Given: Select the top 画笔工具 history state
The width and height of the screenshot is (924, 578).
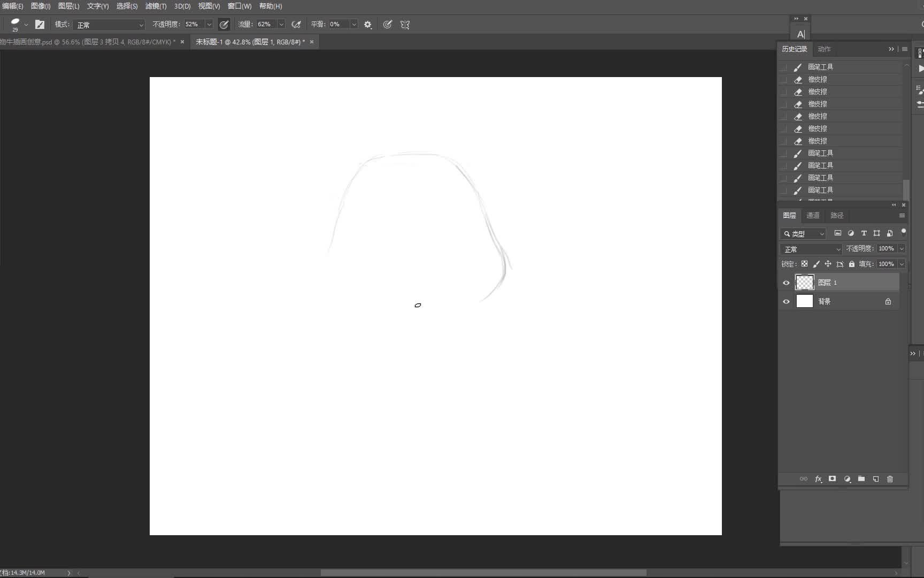Looking at the screenshot, I should click(840, 67).
